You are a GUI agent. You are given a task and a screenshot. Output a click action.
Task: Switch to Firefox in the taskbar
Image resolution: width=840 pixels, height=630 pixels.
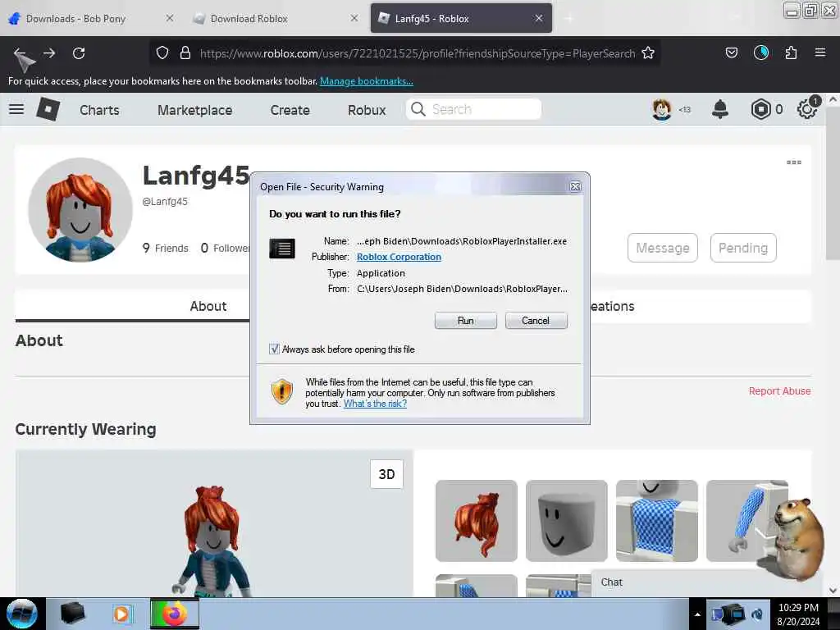[x=175, y=614]
